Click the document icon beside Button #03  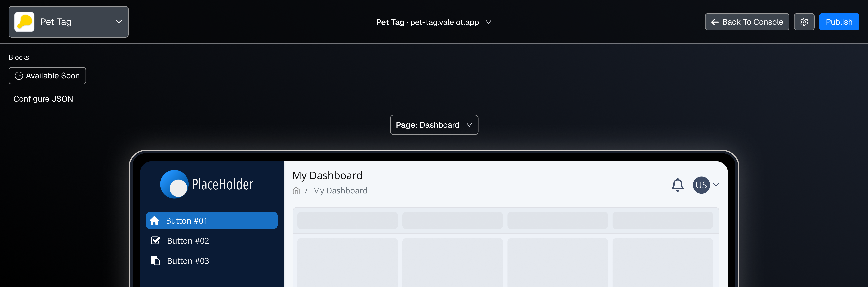[x=155, y=261]
